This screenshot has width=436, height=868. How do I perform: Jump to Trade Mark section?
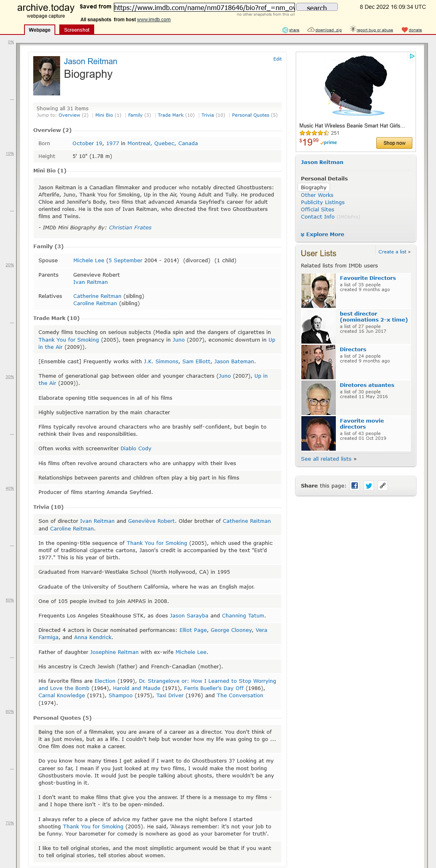coord(171,115)
